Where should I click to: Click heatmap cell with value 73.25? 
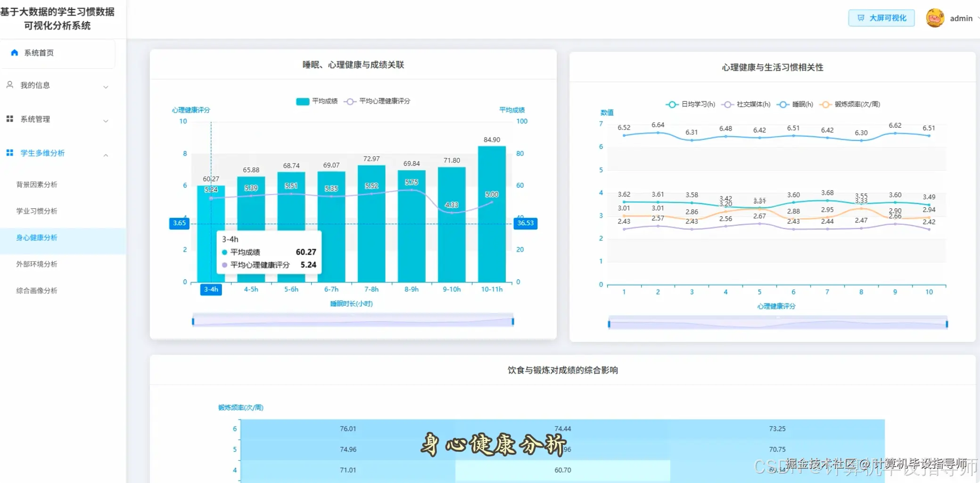(777, 429)
